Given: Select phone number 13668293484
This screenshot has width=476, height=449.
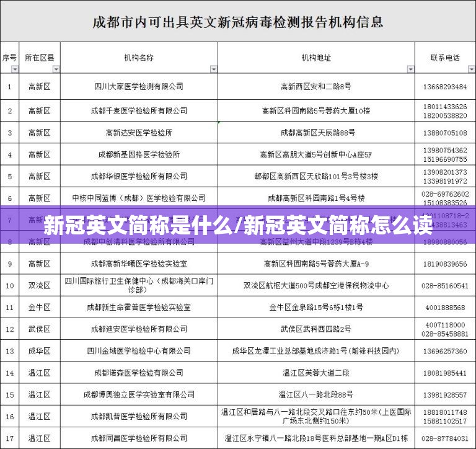Looking at the screenshot, I should 445,87.
